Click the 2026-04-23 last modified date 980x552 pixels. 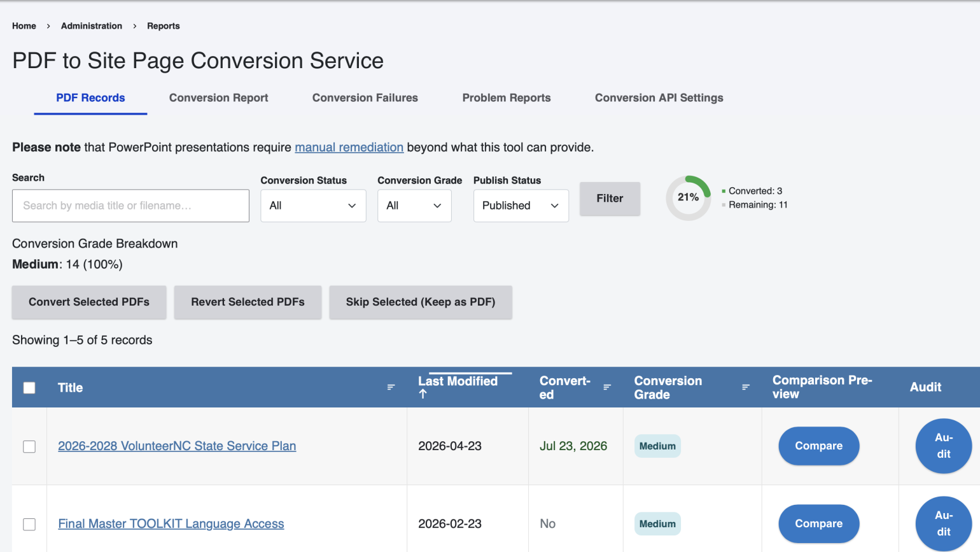coord(450,446)
